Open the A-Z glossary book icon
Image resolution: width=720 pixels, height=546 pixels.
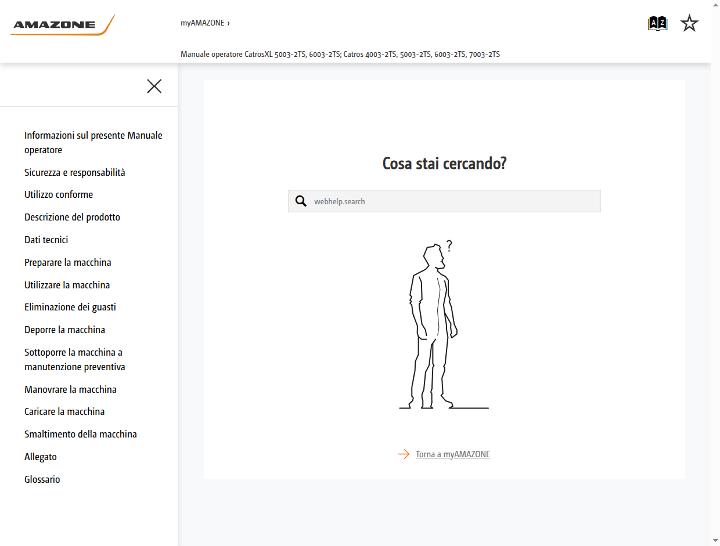pos(657,23)
